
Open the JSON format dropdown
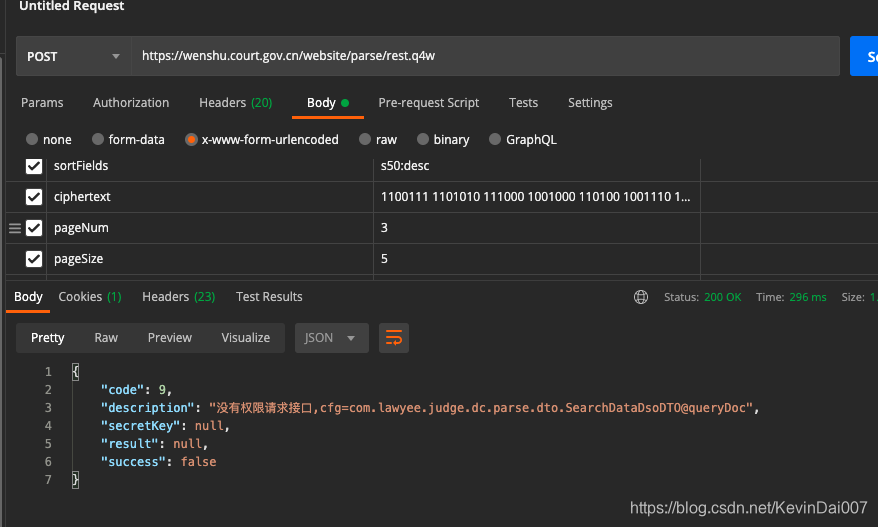331,338
